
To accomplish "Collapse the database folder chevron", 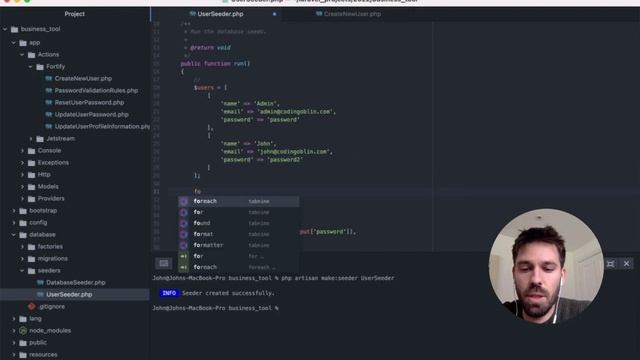I will coord(13,235).
